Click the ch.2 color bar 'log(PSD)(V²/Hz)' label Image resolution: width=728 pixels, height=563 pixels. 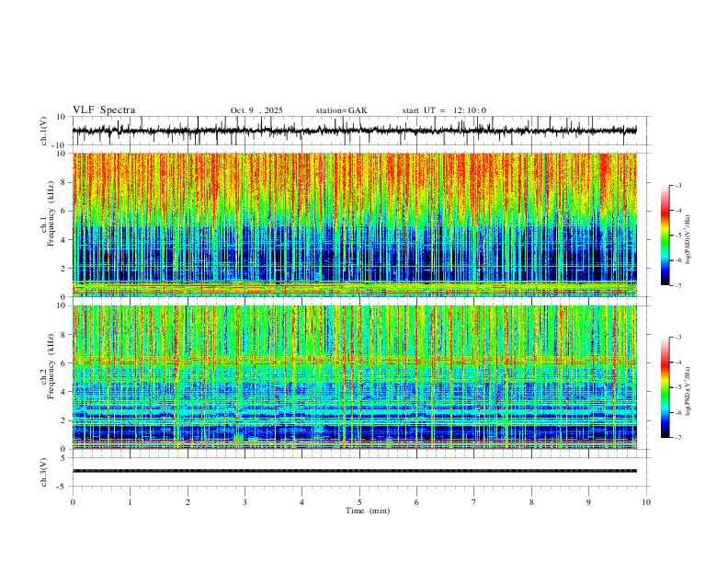(688, 392)
